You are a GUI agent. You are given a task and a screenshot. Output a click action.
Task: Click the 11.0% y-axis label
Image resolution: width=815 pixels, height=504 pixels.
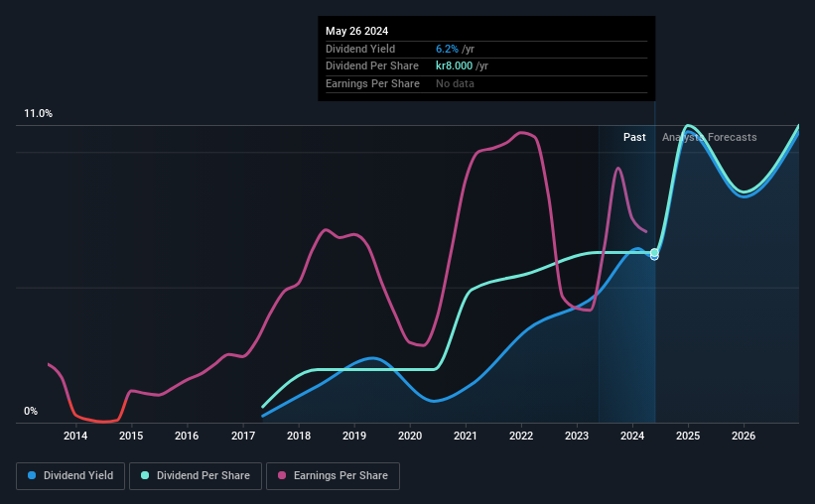[39, 114]
